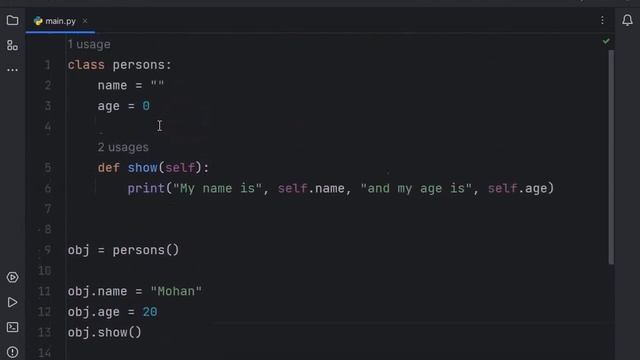Close the main.py tab

[85, 21]
